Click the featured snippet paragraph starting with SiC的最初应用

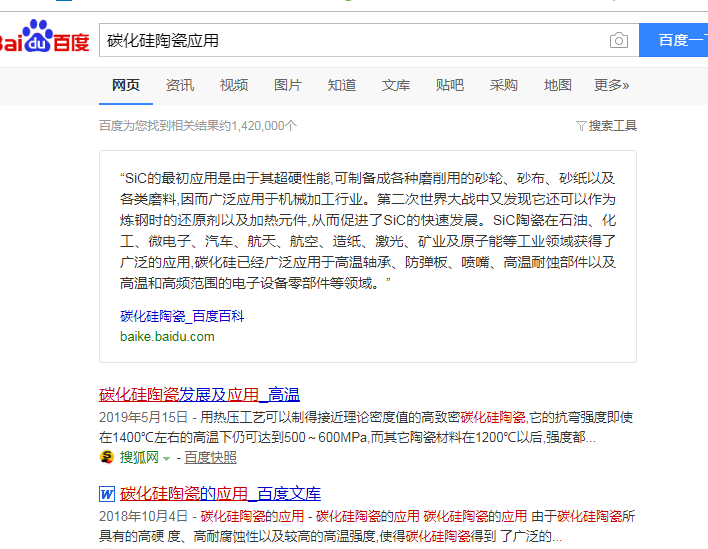point(368,231)
